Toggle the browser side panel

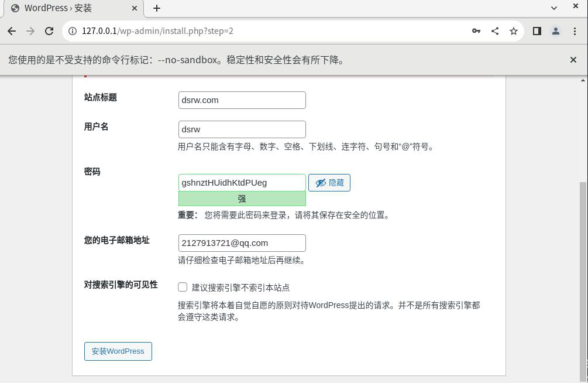tap(537, 31)
